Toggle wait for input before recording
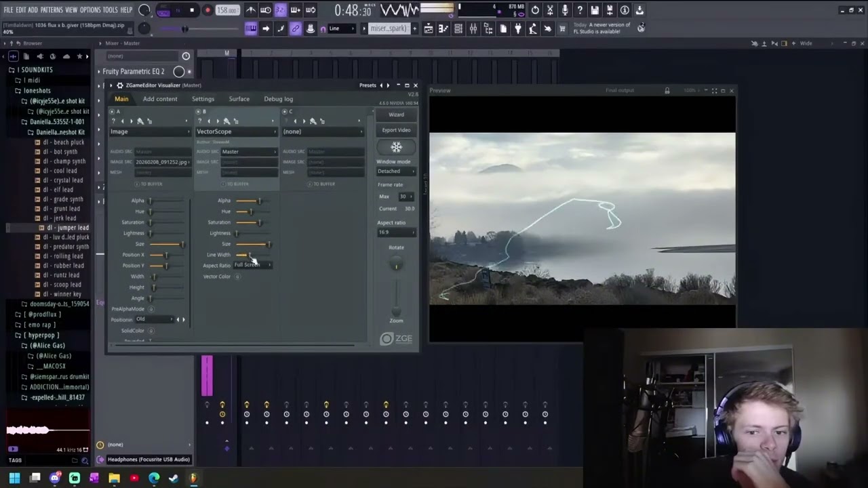 [x=266, y=10]
